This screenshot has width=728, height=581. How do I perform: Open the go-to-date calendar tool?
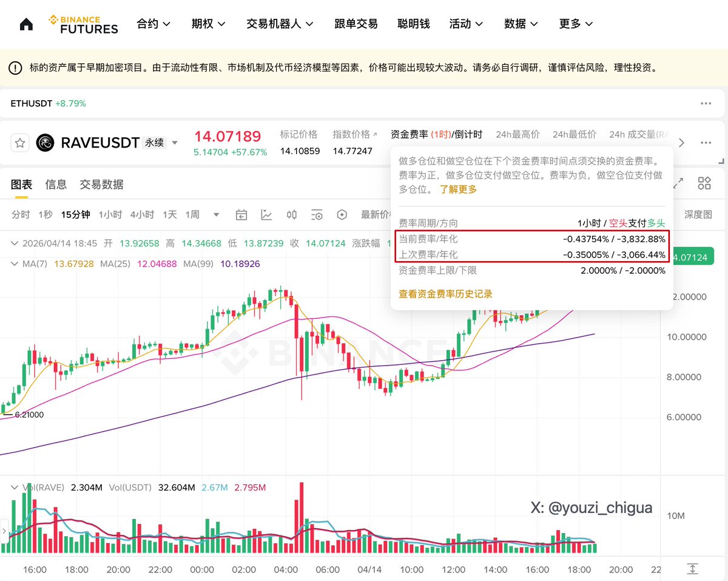tap(241, 214)
